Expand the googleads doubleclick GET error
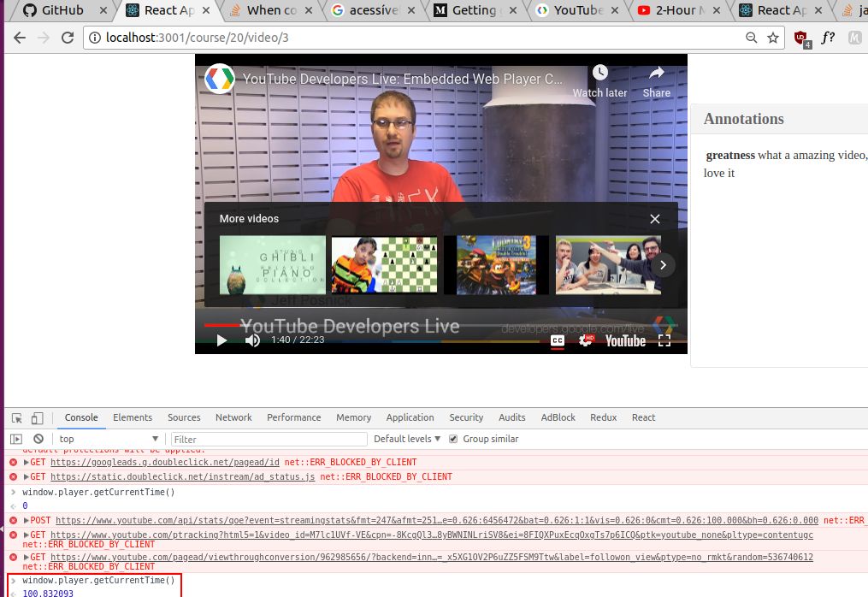This screenshot has width=868, height=597. point(26,462)
